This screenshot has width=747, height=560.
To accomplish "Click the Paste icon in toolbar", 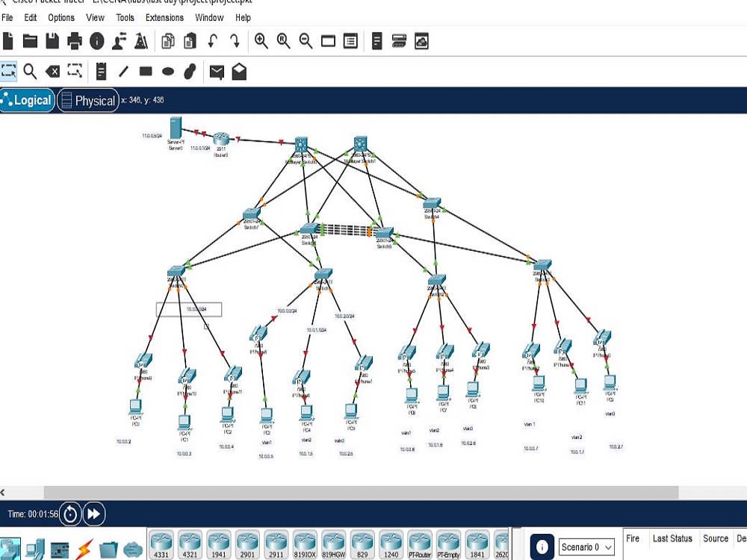I will (190, 41).
